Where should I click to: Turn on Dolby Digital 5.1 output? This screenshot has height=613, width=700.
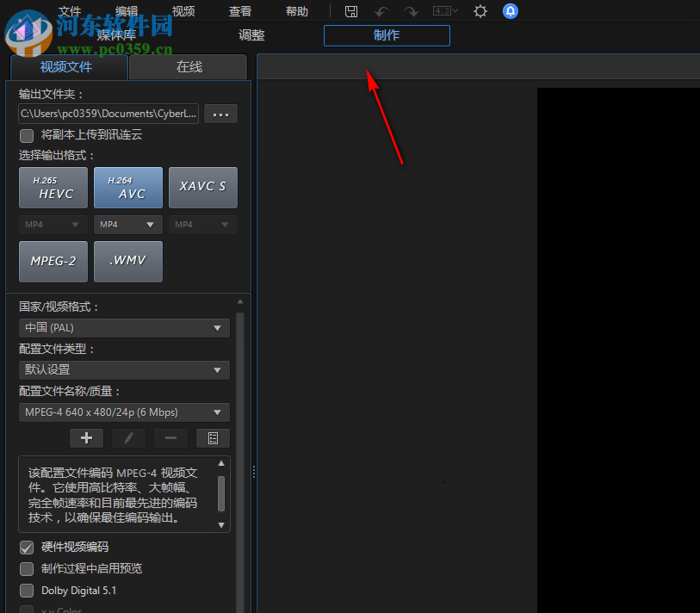tap(27, 591)
